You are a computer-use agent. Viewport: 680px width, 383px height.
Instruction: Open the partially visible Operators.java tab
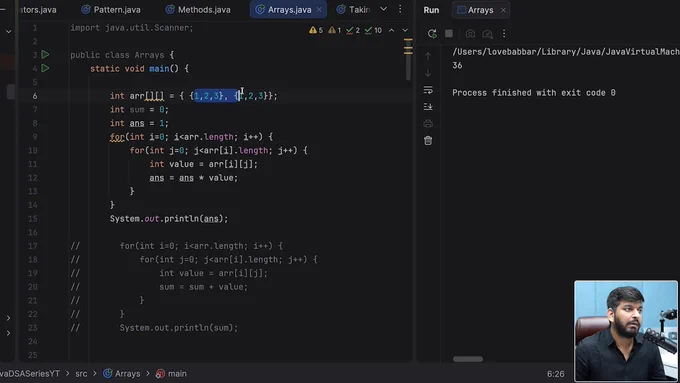point(38,10)
